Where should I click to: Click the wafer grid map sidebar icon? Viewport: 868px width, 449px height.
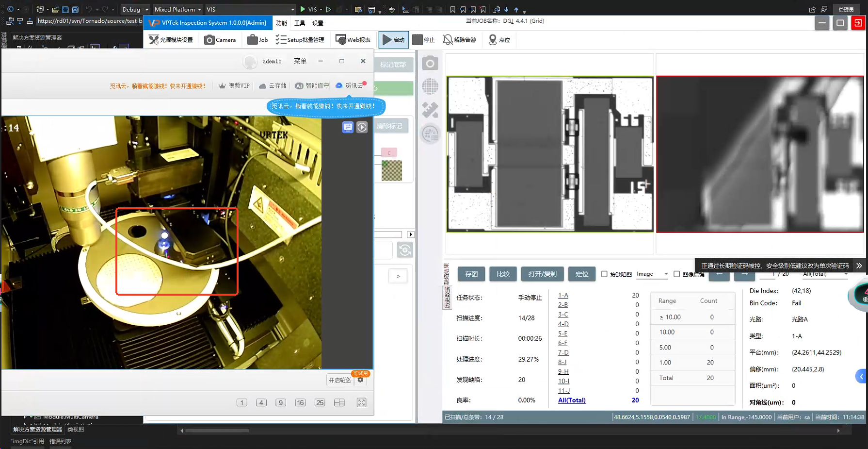(430, 86)
